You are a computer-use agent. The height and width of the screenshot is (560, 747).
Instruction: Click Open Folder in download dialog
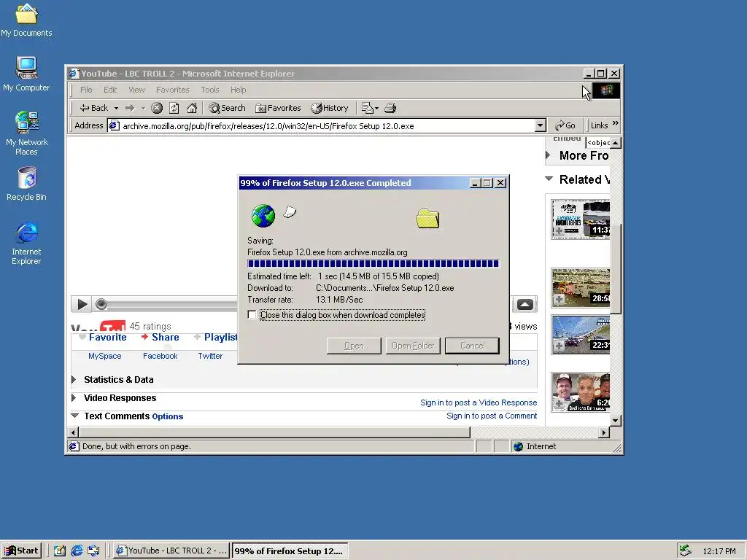(413, 346)
